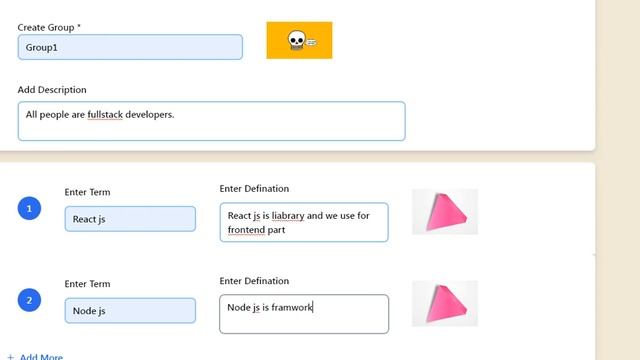Viewport: 640px width, 360px height.
Task: Click the Enter Defination label for card 2
Action: (x=254, y=281)
